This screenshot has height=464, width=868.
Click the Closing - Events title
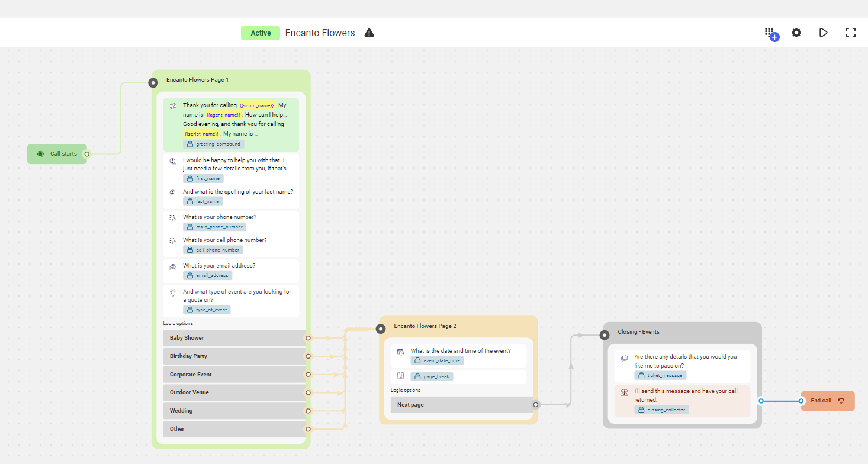638,332
